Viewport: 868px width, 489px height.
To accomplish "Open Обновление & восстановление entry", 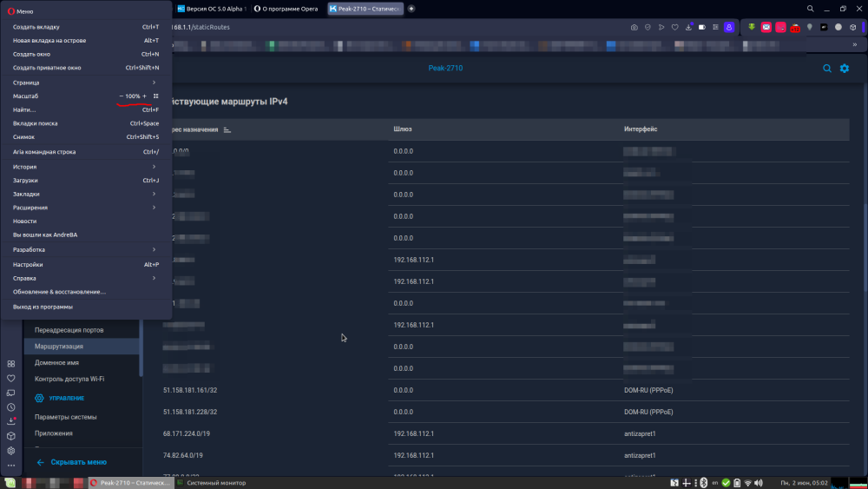I will click(86, 292).
